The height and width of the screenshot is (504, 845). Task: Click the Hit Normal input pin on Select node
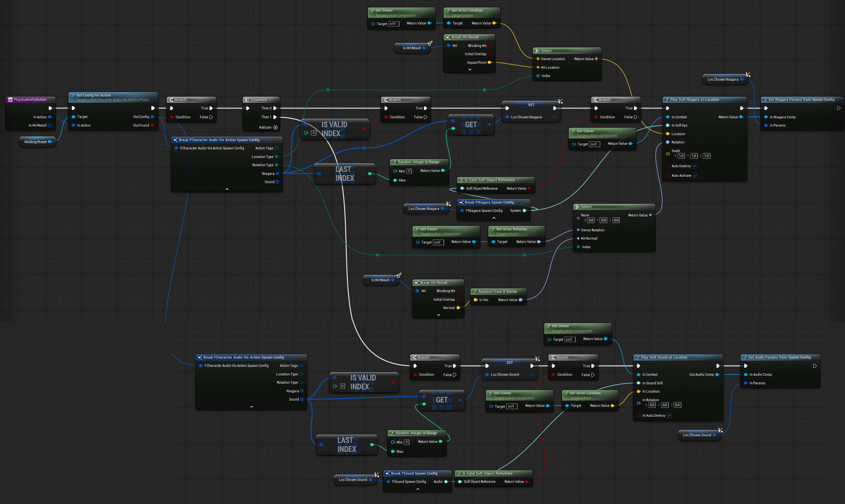578,238
